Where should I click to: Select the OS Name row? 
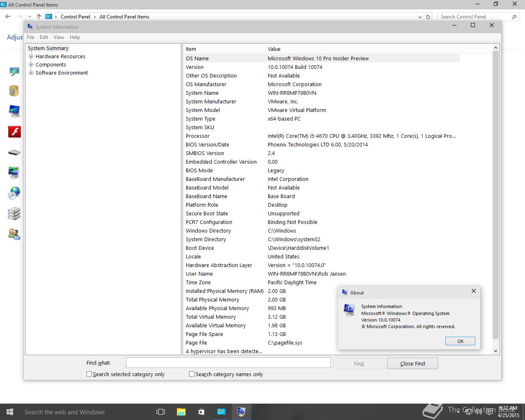click(322, 59)
